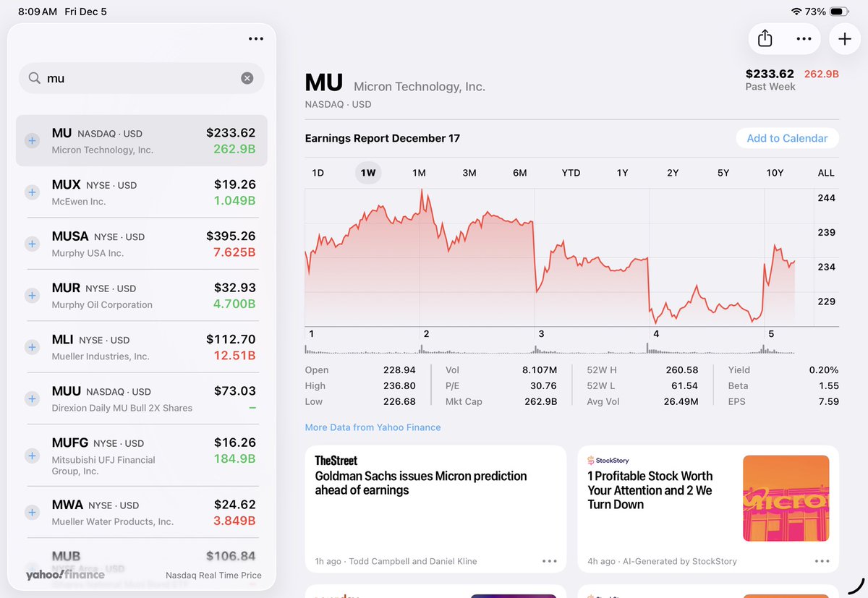Select the 1Y chart range
This screenshot has height=598, width=868.
(622, 173)
